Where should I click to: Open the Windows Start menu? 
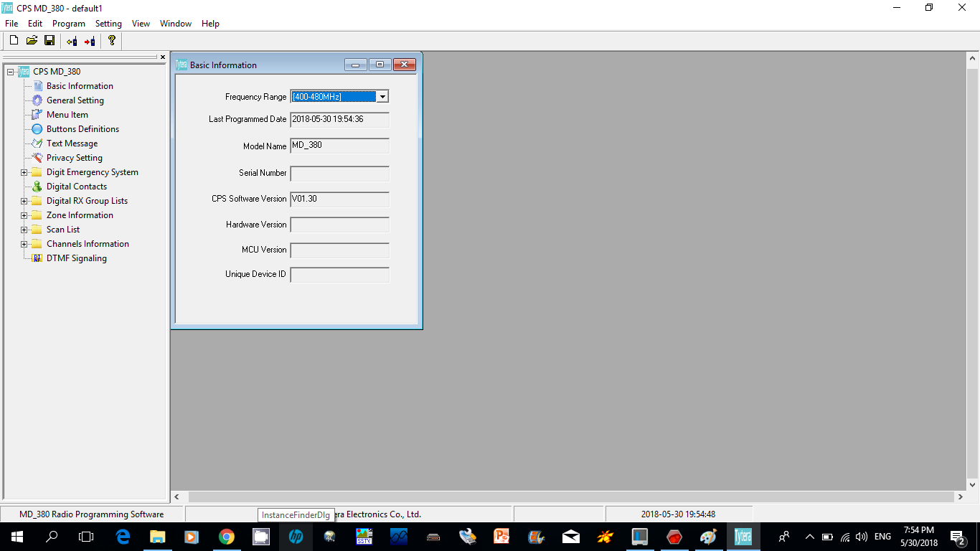click(x=17, y=537)
